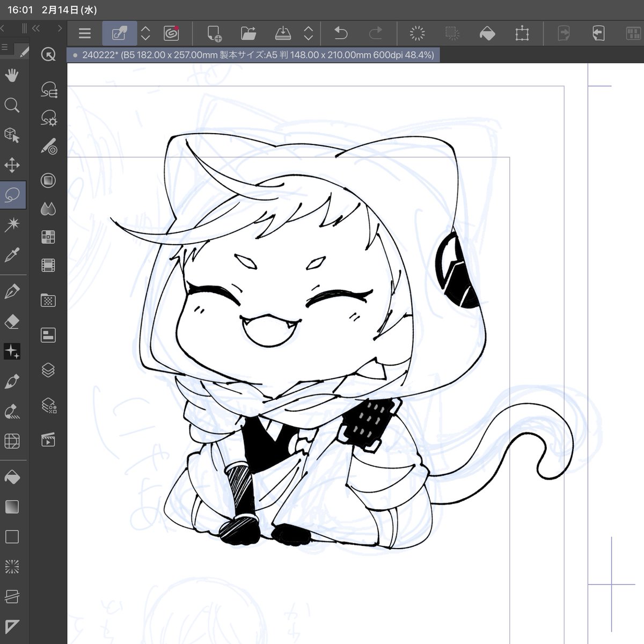Select the Pen nib tool
The width and height of the screenshot is (644, 644).
coord(12,291)
